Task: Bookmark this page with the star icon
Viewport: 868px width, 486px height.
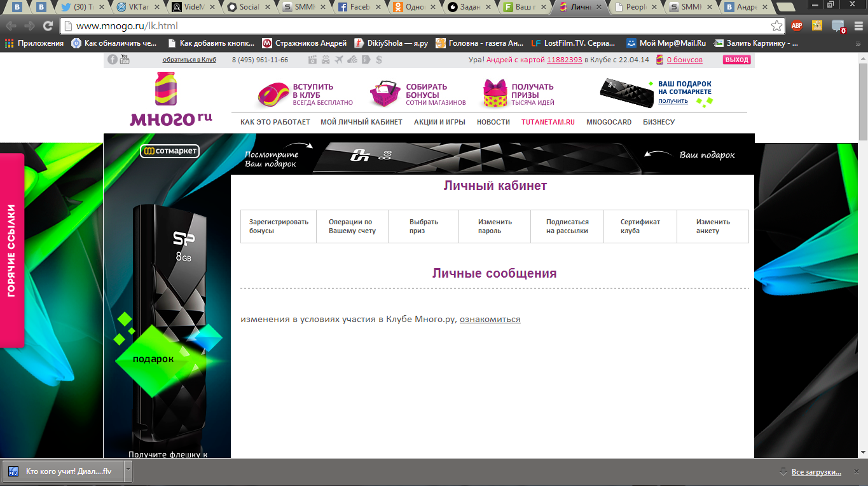Action: coord(776,26)
